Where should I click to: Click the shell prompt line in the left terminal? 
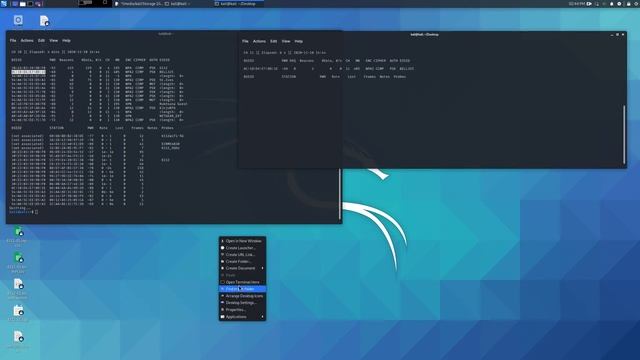click(23, 212)
